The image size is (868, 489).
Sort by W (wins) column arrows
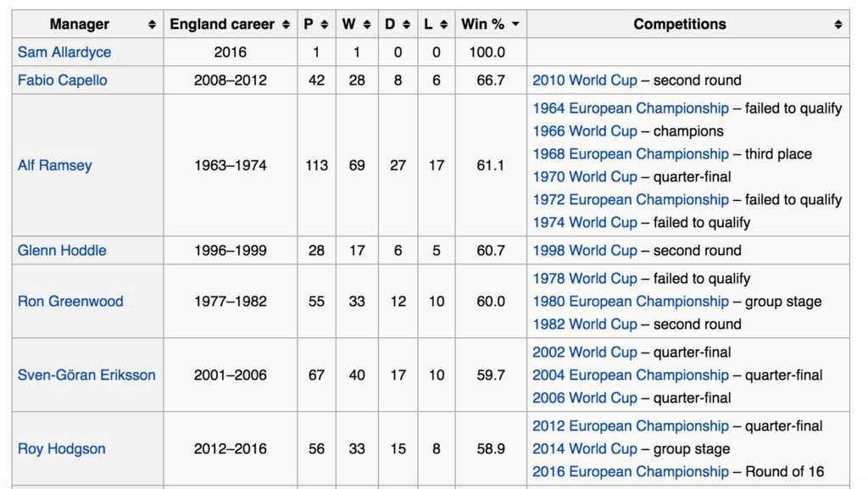coord(368,25)
